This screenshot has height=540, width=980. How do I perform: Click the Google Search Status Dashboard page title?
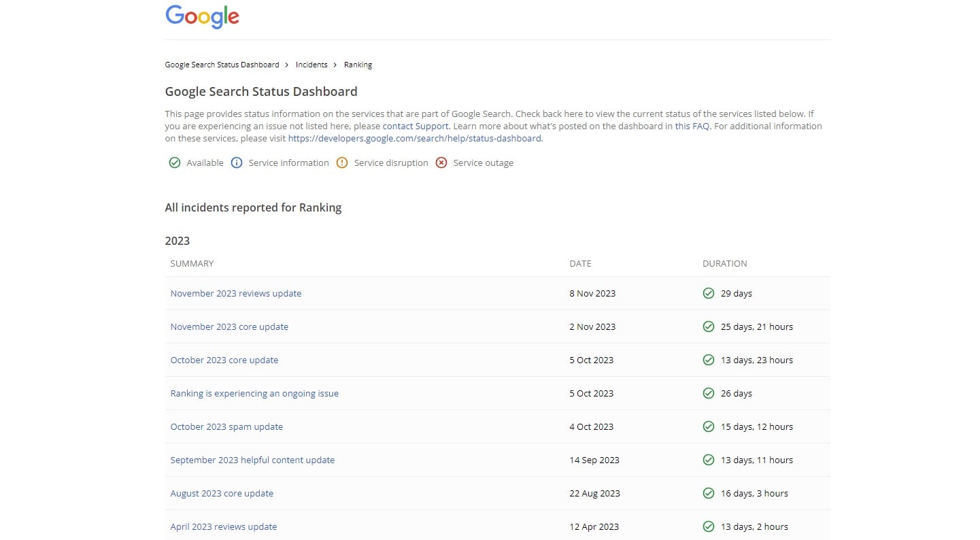(261, 92)
